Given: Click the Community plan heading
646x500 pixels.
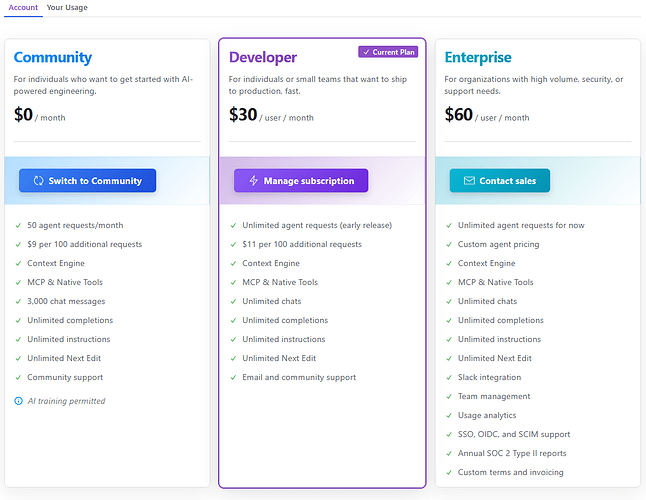Looking at the screenshot, I should pyautogui.click(x=53, y=57).
